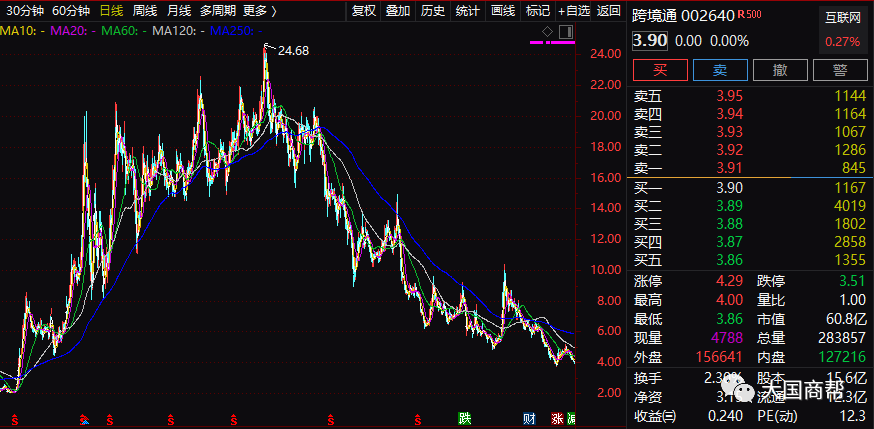Viewport: 874px width, 429px height.
Task: Click the stock name 跨境通 002640
Action: point(683,16)
